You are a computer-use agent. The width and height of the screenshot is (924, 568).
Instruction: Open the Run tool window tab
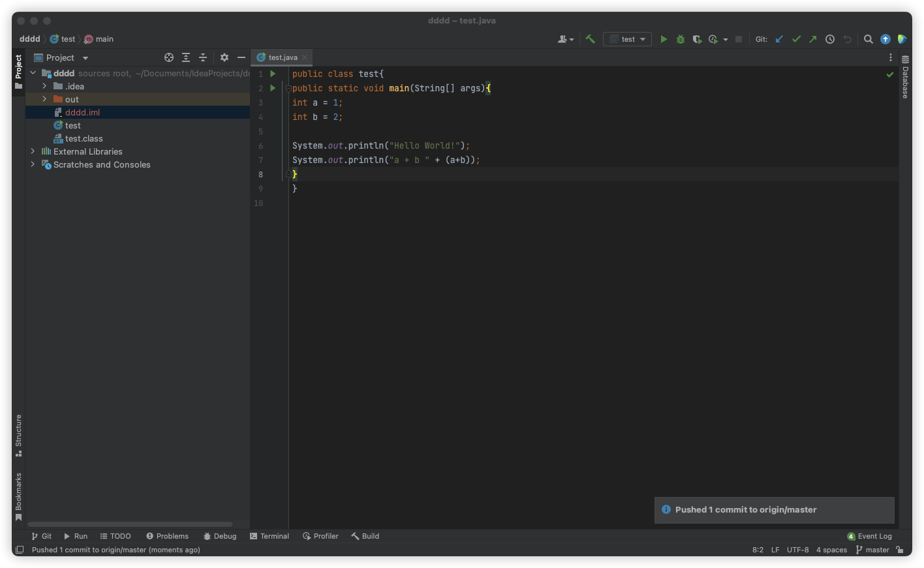[76, 536]
